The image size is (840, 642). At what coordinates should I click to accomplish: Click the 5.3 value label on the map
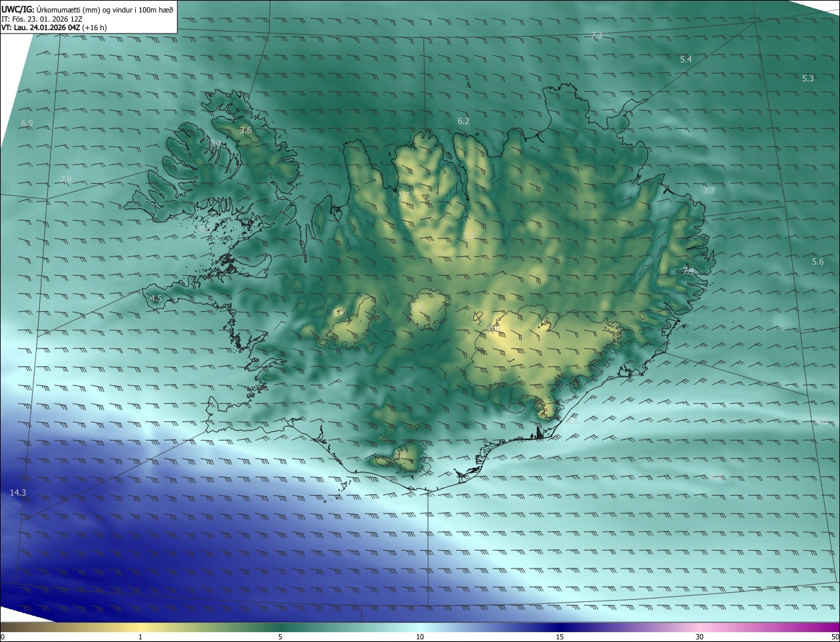[808, 79]
